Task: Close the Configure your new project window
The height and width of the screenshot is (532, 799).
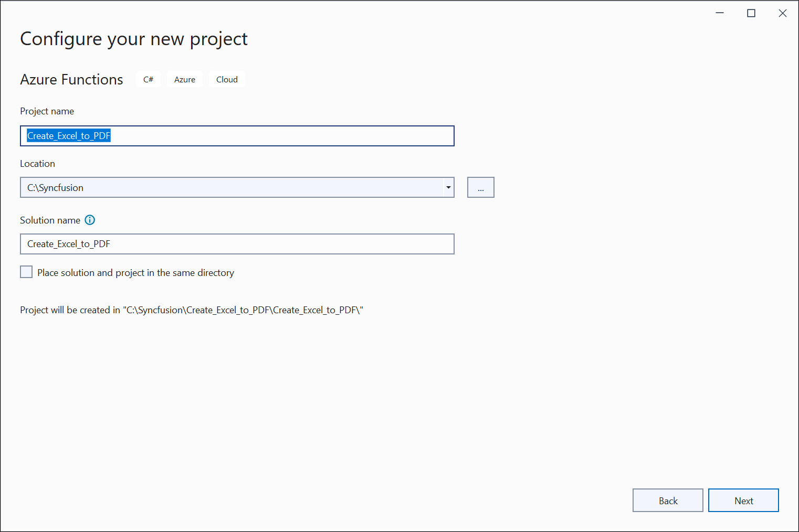Action: click(x=782, y=13)
